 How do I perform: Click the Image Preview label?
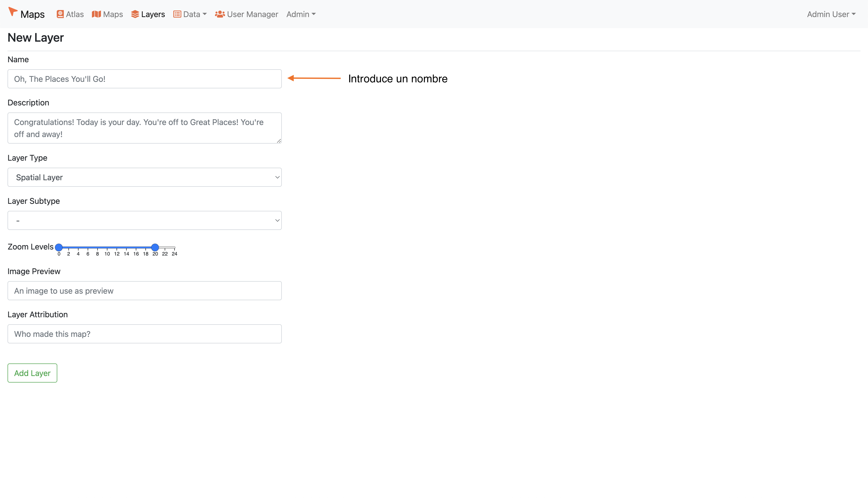coord(34,271)
